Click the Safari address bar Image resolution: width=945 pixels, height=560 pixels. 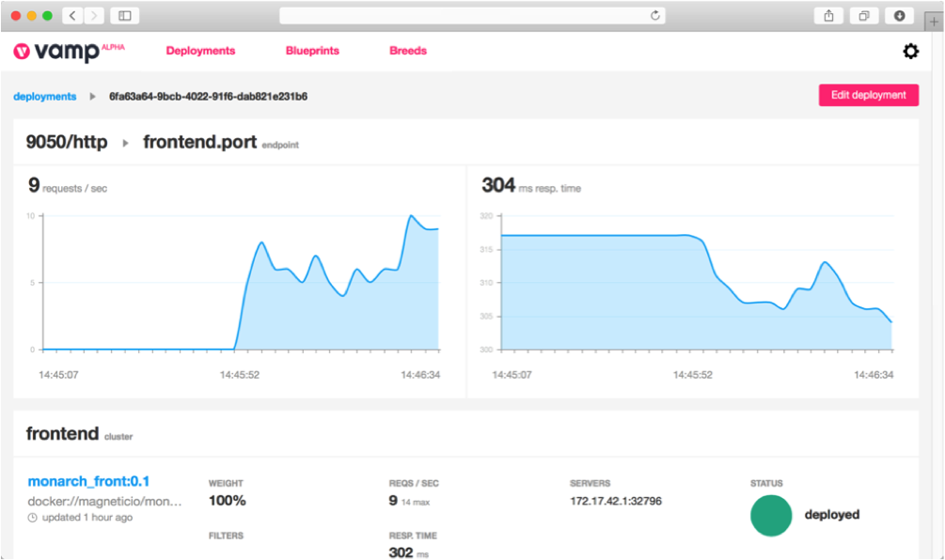coord(470,16)
